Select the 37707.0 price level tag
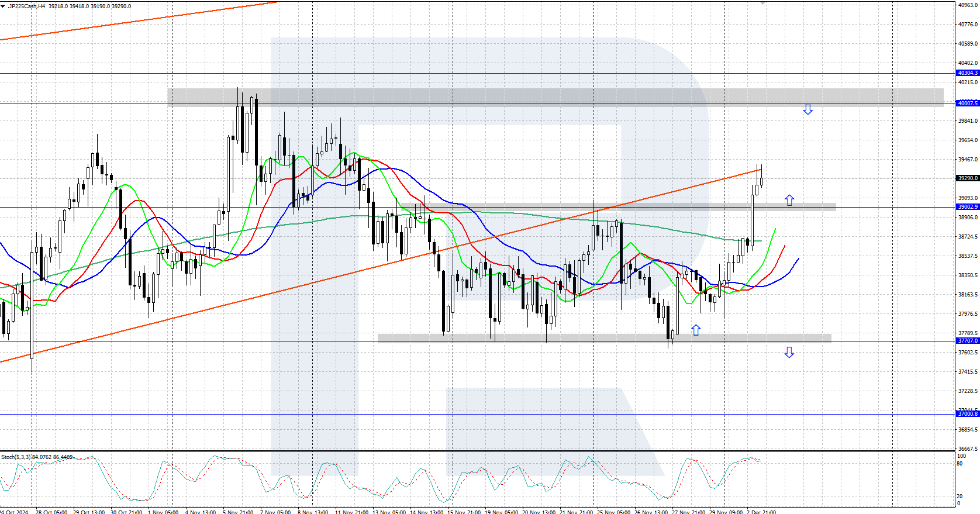Screen dimensions: 980x514 click(967, 340)
